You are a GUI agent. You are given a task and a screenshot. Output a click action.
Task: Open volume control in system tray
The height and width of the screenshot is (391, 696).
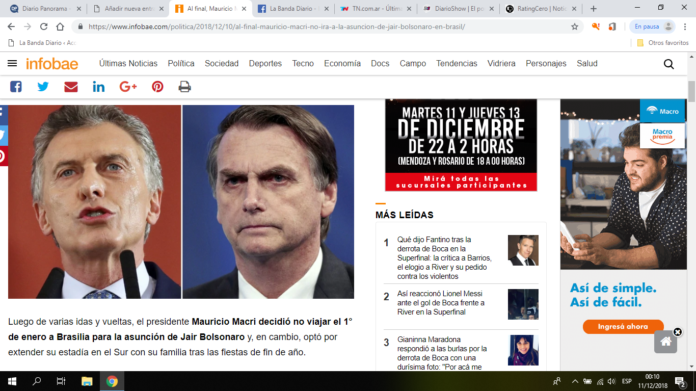pyautogui.click(x=612, y=381)
